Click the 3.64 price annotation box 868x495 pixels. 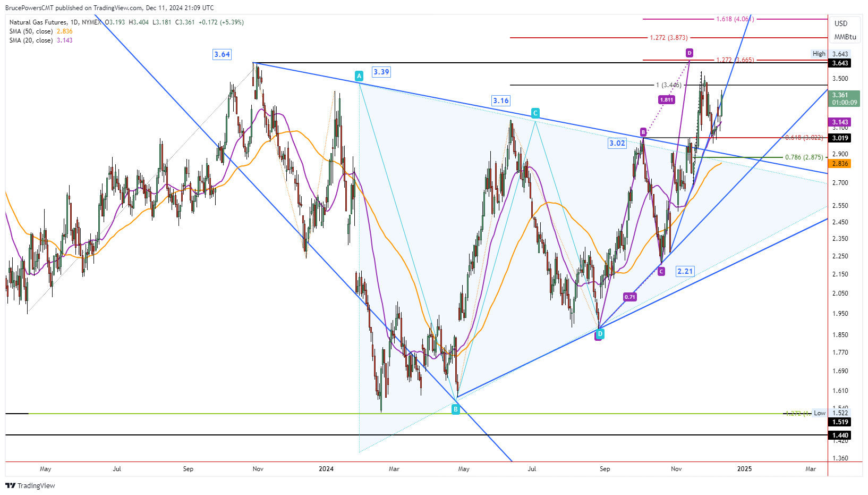[222, 54]
